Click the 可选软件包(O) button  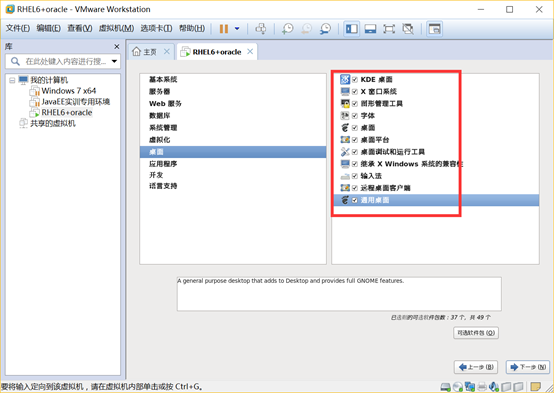(476, 333)
